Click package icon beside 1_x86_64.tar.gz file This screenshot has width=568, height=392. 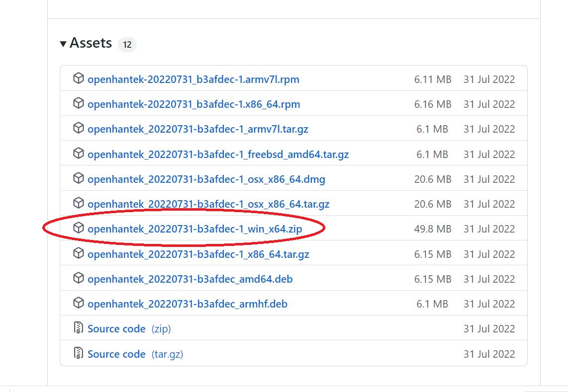tap(78, 253)
